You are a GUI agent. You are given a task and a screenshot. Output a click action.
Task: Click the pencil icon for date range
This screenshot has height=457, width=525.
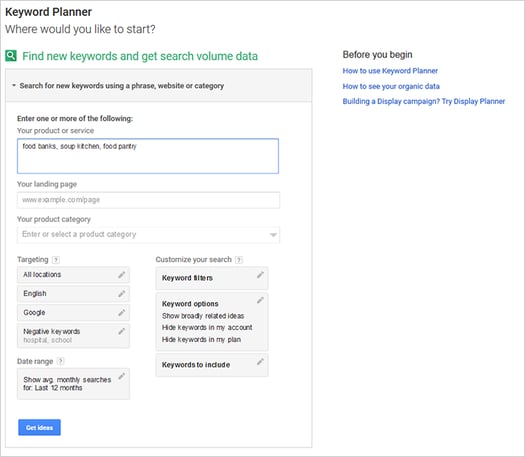[x=122, y=376]
